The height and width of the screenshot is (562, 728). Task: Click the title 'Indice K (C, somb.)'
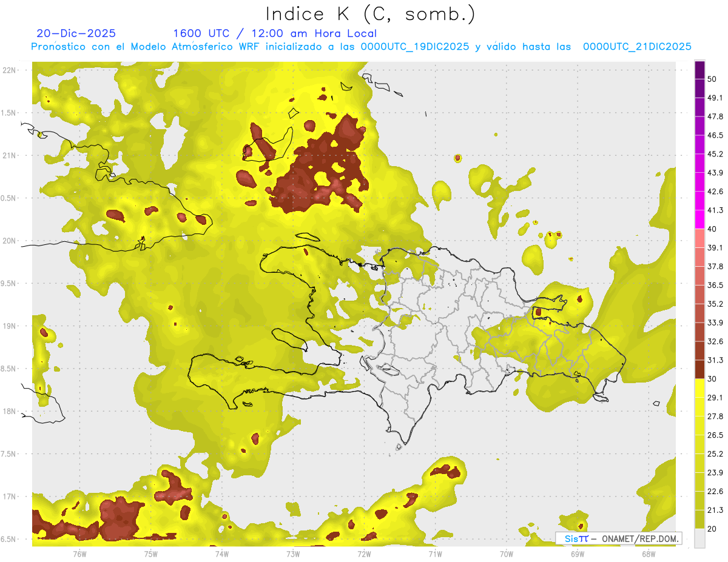[x=371, y=15]
